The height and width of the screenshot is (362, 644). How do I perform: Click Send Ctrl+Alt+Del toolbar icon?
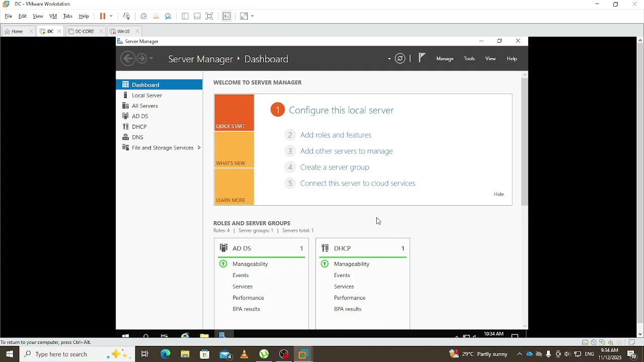tap(127, 16)
